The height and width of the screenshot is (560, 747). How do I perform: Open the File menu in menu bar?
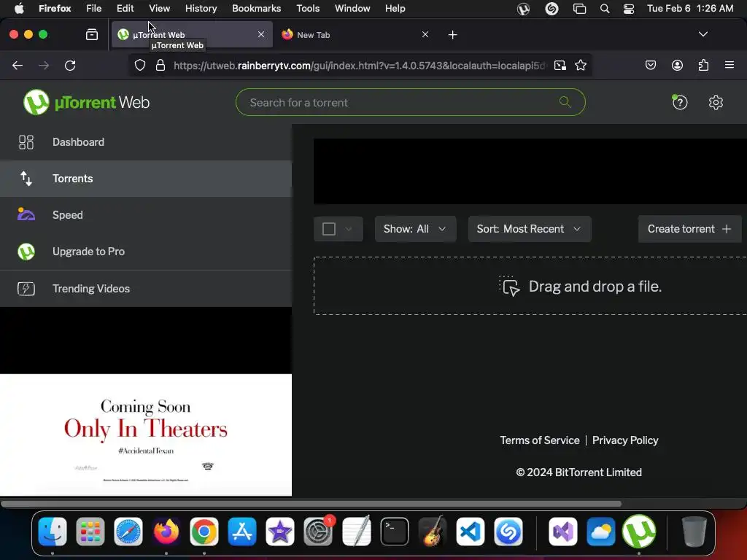(94, 9)
